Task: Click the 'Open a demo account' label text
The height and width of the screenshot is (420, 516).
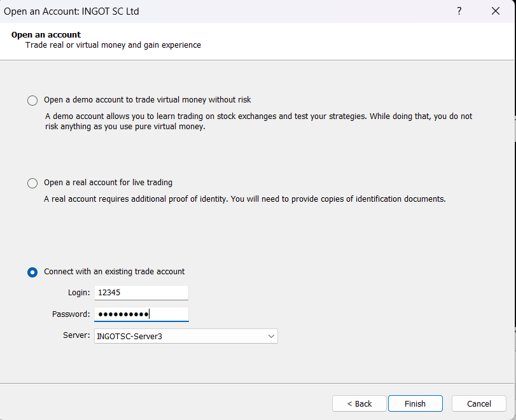Action: (x=148, y=100)
